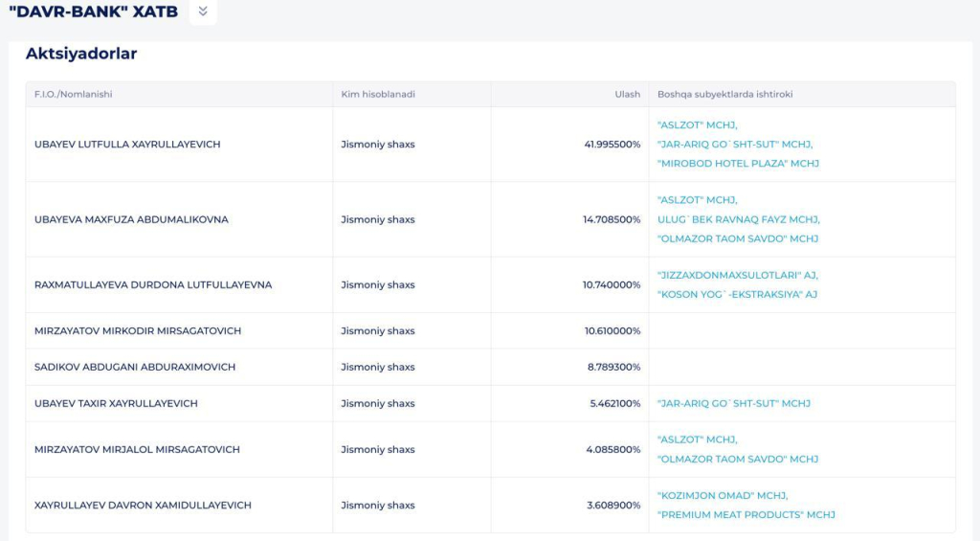Open "OLMAZOR TAOM SAVDO" MCHJ in Maxfuza row

point(738,239)
